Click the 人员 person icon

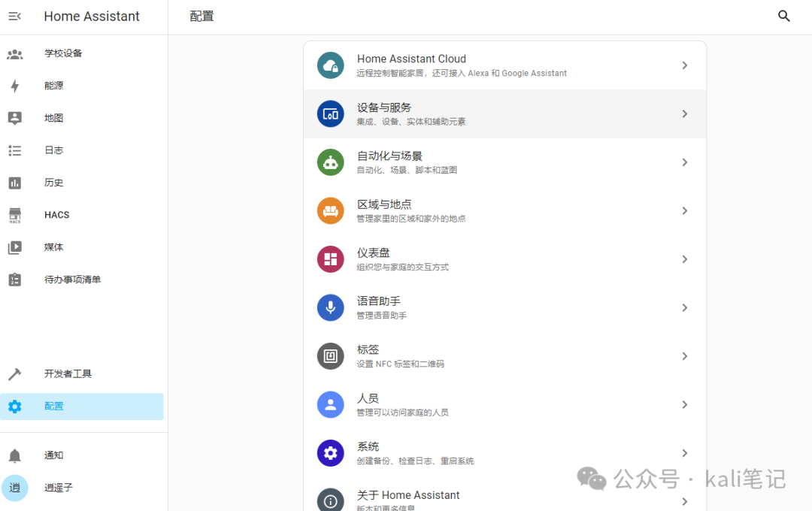coord(330,404)
